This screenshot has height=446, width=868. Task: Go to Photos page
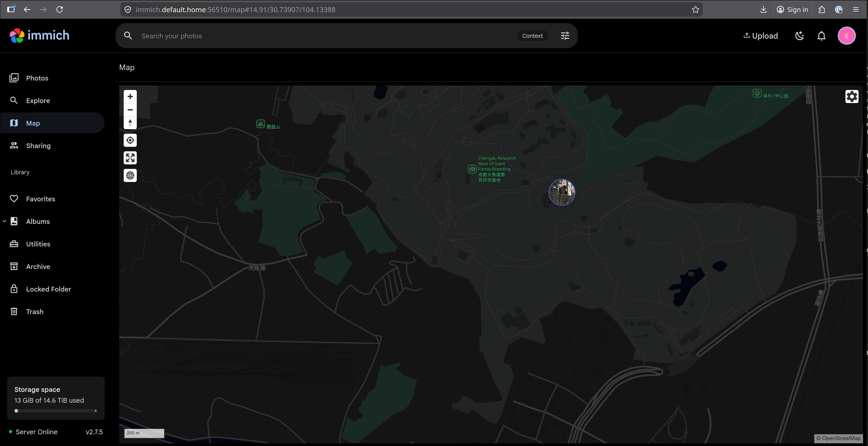point(37,78)
